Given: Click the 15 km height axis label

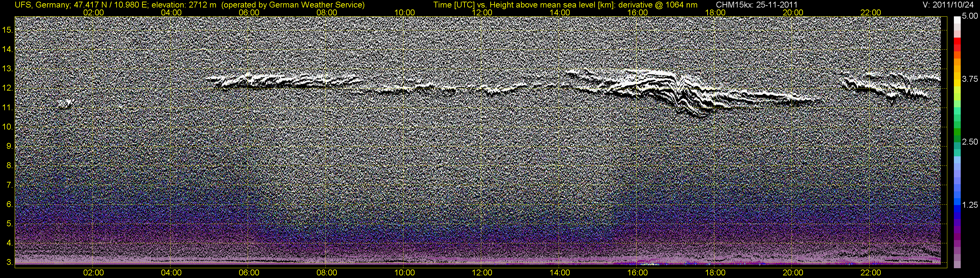Looking at the screenshot, I should click(x=7, y=30).
